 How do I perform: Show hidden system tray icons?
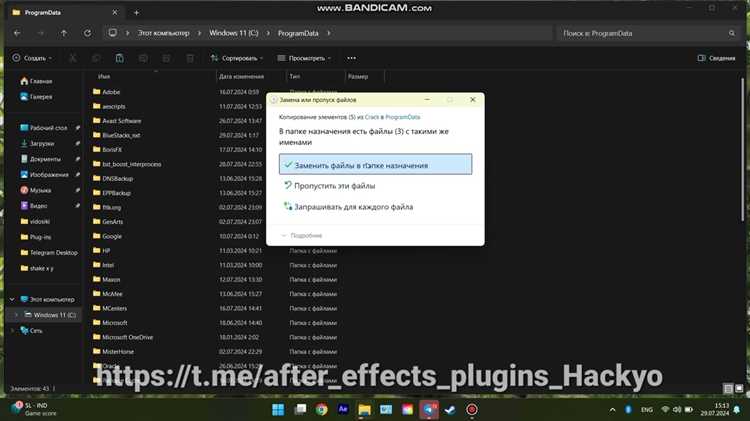pos(612,410)
